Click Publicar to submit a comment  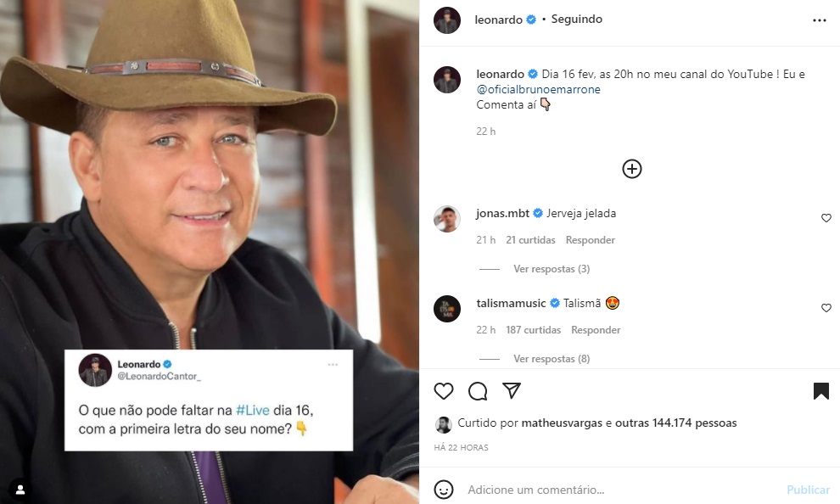(x=807, y=490)
